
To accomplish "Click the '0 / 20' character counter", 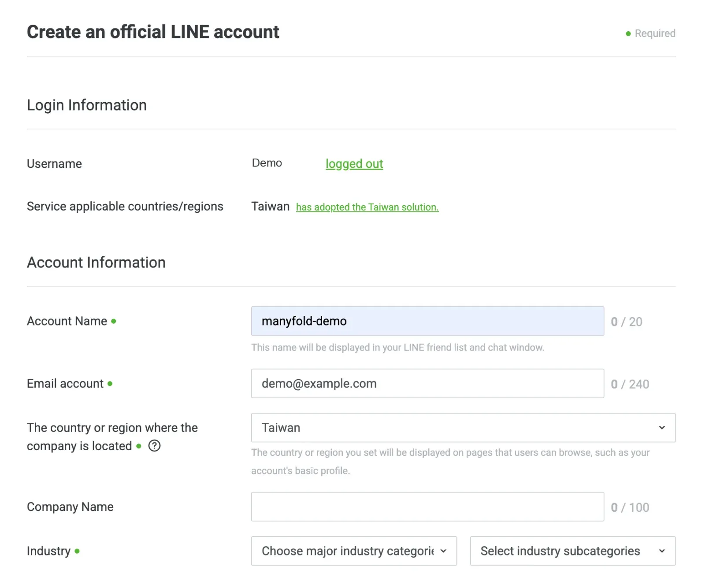I will (626, 322).
